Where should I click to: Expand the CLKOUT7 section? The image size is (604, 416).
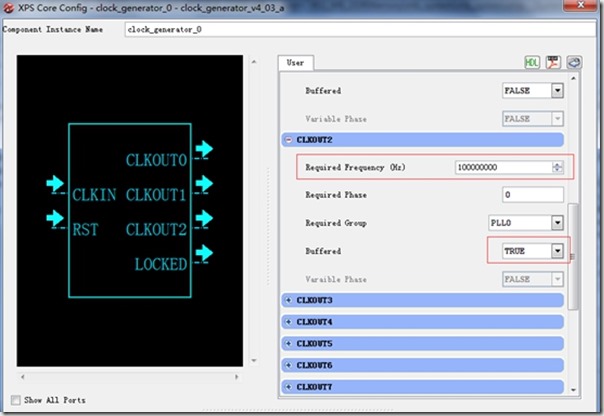[x=289, y=386]
